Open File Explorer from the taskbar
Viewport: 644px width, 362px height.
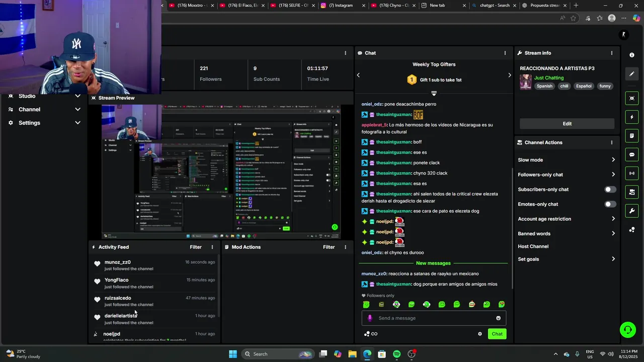click(352, 354)
